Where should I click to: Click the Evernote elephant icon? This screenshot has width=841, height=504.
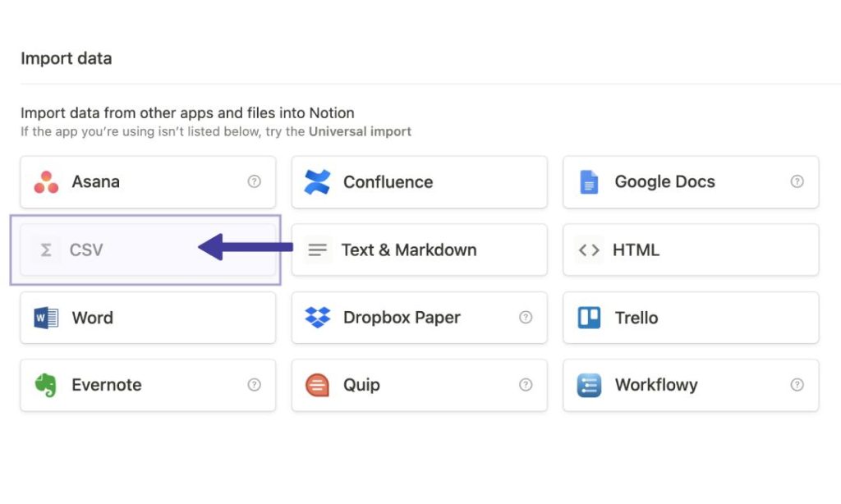pos(48,385)
